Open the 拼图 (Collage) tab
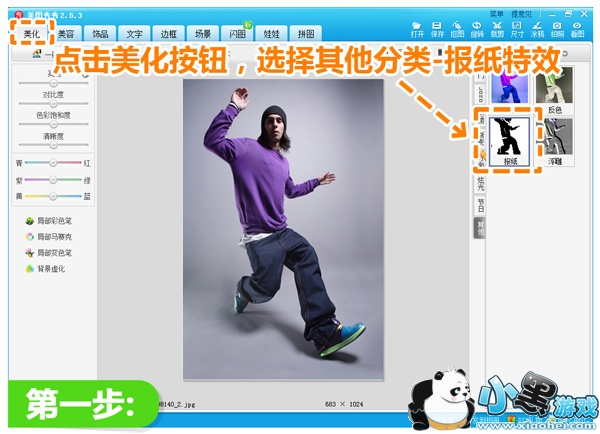This screenshot has width=600, height=434. (x=308, y=34)
